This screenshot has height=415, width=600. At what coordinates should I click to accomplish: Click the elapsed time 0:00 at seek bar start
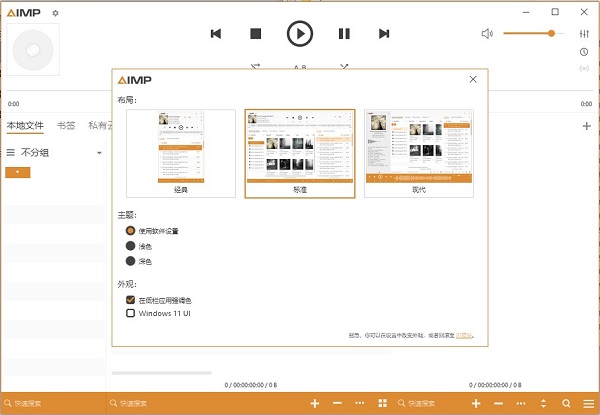(13, 104)
